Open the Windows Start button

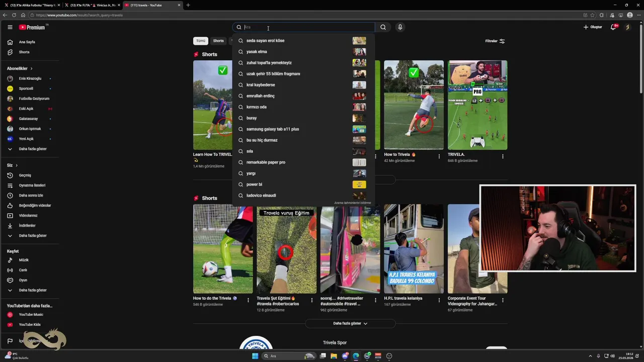(255, 356)
